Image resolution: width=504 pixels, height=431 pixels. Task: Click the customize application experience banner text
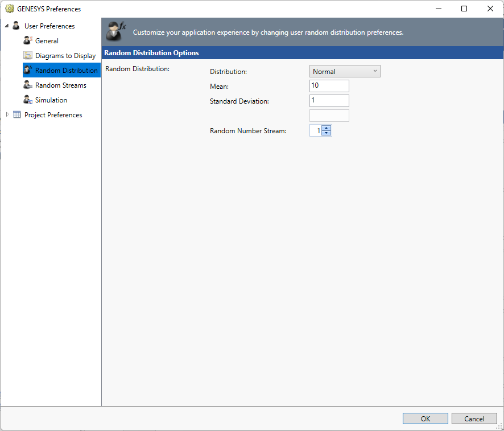268,32
